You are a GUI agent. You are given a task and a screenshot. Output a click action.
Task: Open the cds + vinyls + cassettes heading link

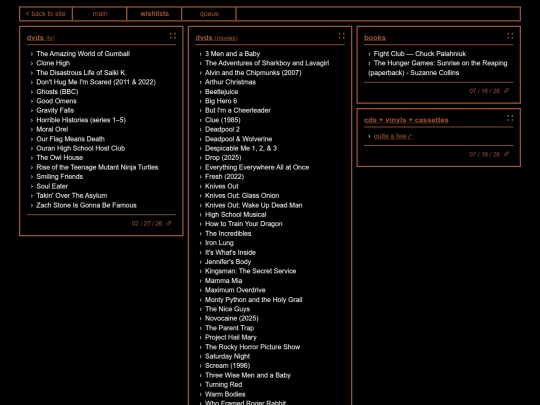(406, 120)
